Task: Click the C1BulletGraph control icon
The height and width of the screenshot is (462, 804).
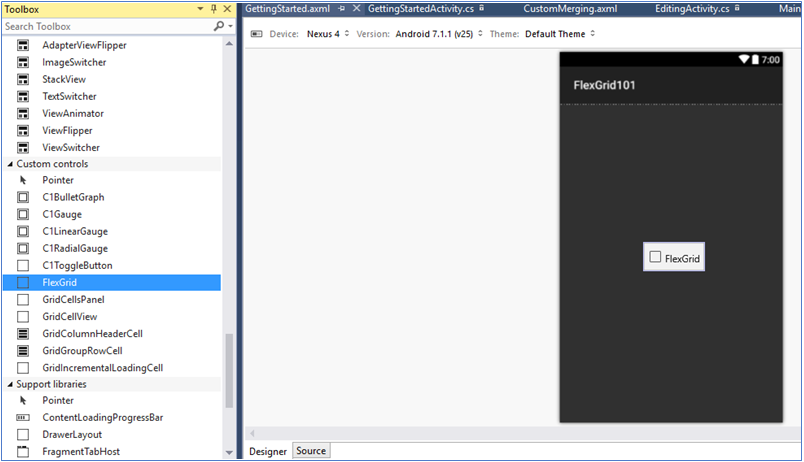Action: click(23, 198)
